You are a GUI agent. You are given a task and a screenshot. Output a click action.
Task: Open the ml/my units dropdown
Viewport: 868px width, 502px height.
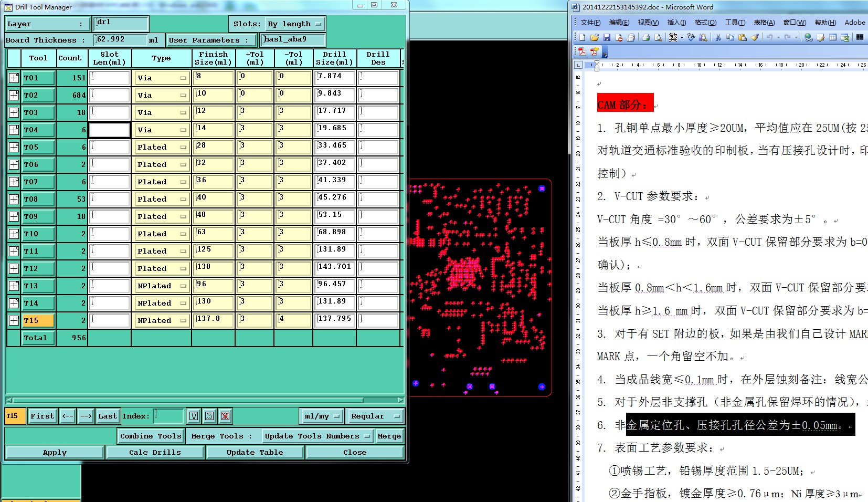point(322,416)
